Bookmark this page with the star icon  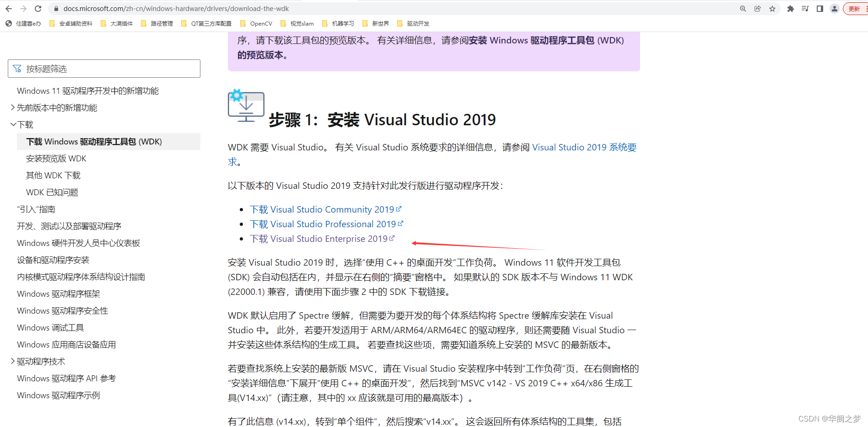(x=772, y=9)
